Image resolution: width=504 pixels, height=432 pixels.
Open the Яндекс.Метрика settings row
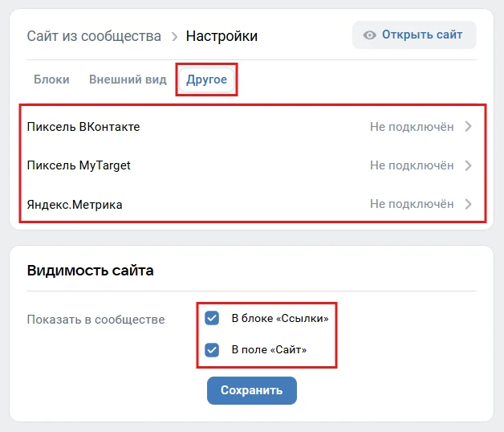(75, 205)
